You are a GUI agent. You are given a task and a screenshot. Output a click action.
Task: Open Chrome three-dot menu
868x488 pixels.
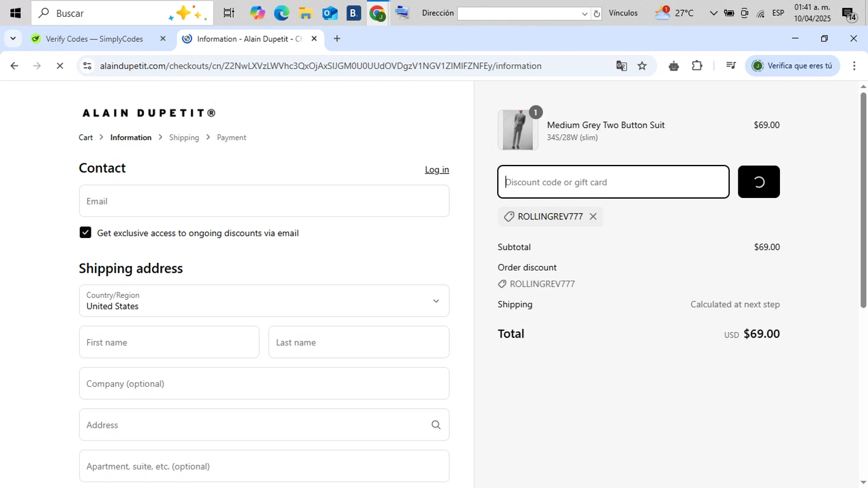pyautogui.click(x=854, y=66)
